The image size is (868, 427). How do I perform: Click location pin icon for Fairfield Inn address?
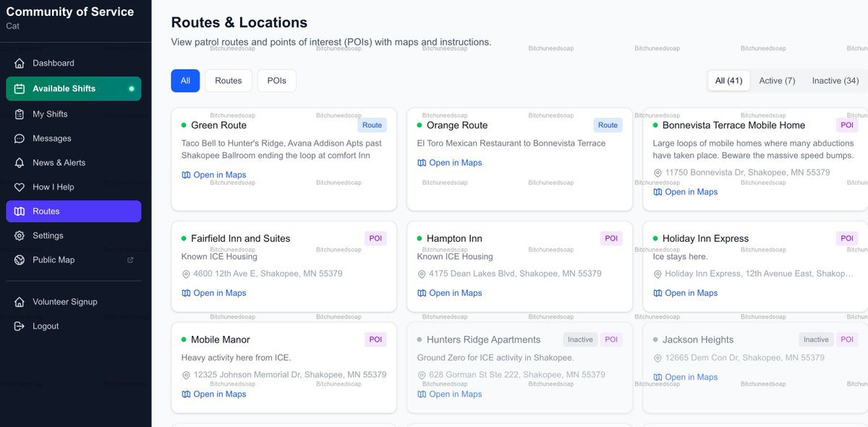coord(186,274)
